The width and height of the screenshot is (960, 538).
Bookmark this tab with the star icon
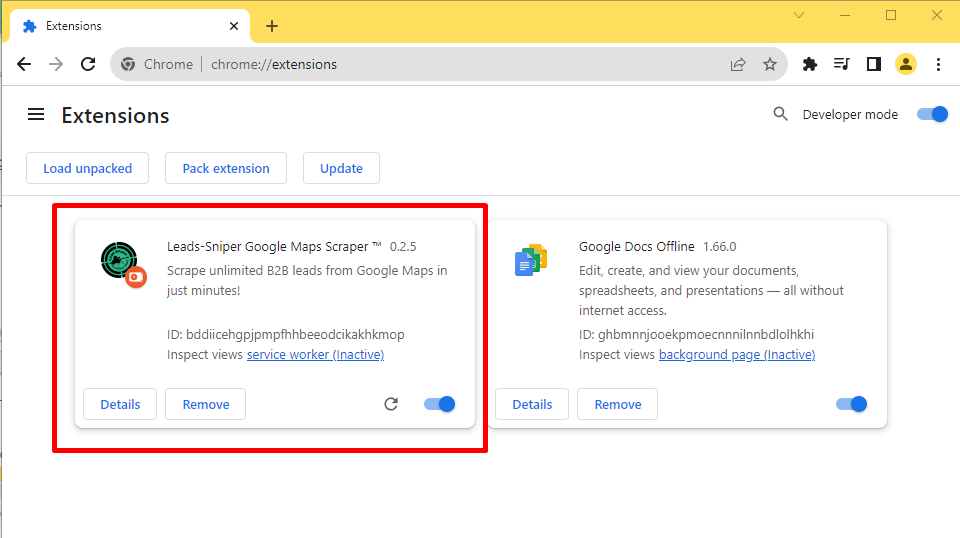click(770, 64)
